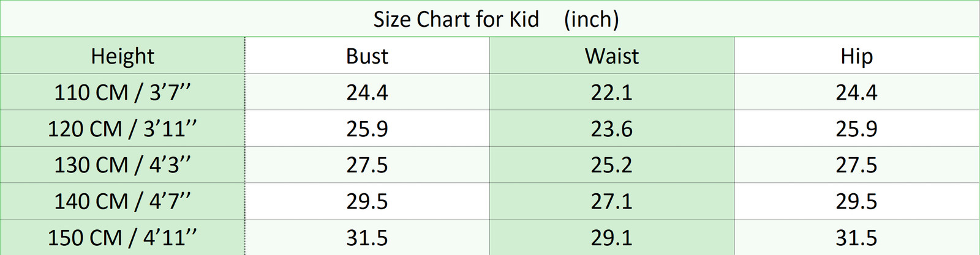
Task: Select the '110 CM / 3'7''' height cell
Action: click(x=123, y=92)
